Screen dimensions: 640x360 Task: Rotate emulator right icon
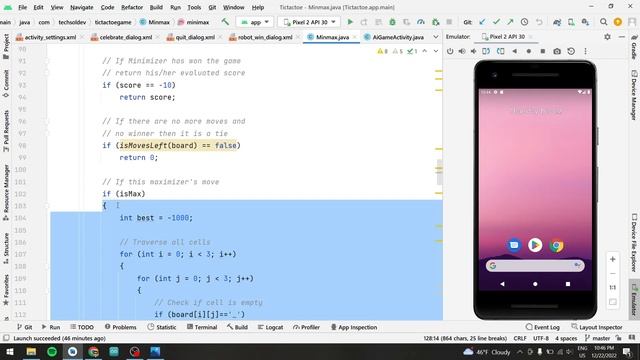point(500,51)
